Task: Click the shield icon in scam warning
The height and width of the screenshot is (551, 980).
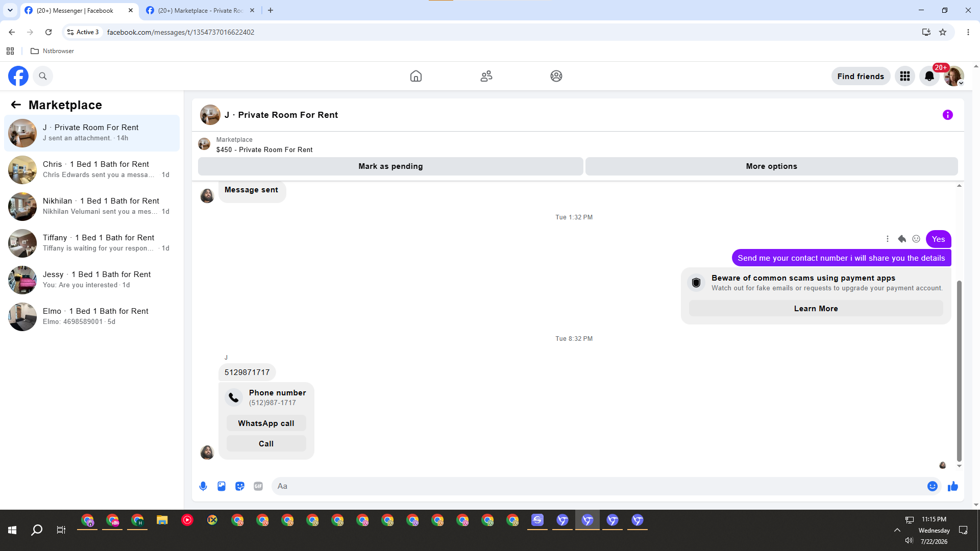Action: click(x=696, y=283)
